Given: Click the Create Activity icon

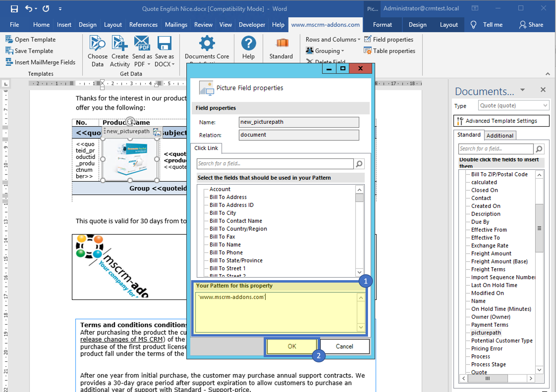Looking at the screenshot, I should (120, 43).
